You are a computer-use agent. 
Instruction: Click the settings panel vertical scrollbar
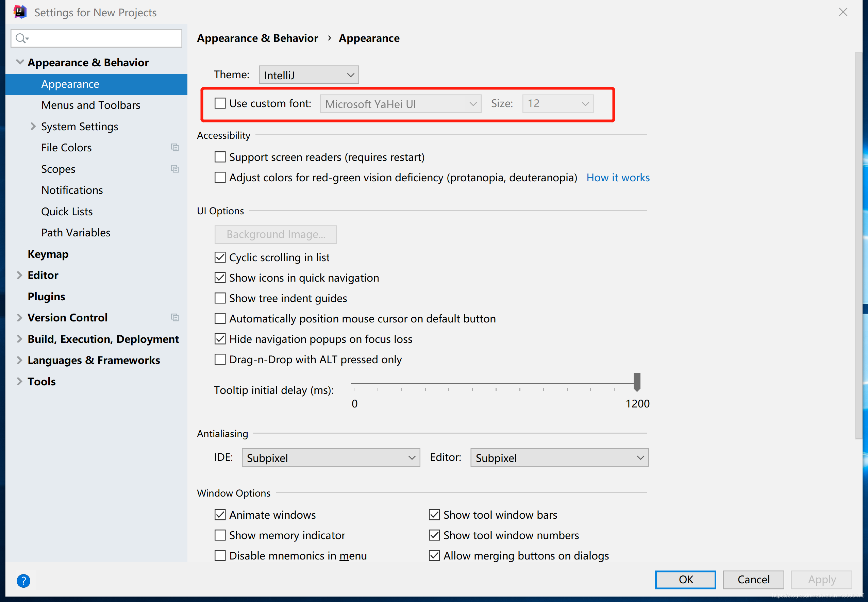pos(858,245)
